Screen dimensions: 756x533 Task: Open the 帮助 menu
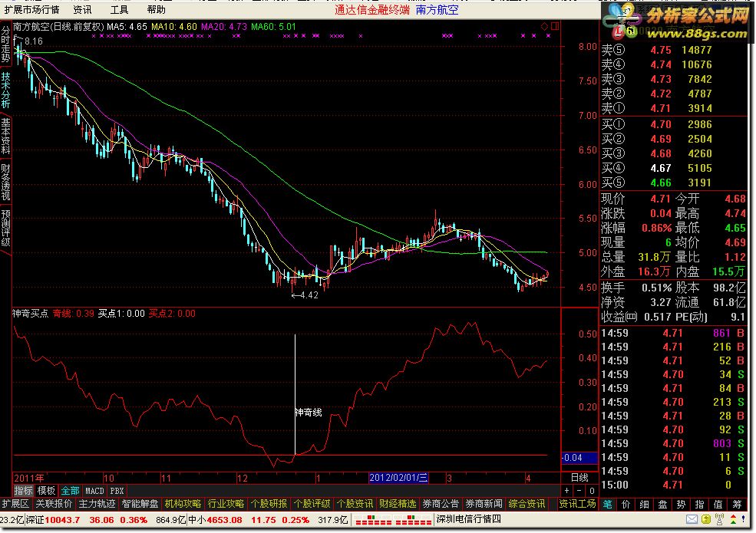[156, 10]
